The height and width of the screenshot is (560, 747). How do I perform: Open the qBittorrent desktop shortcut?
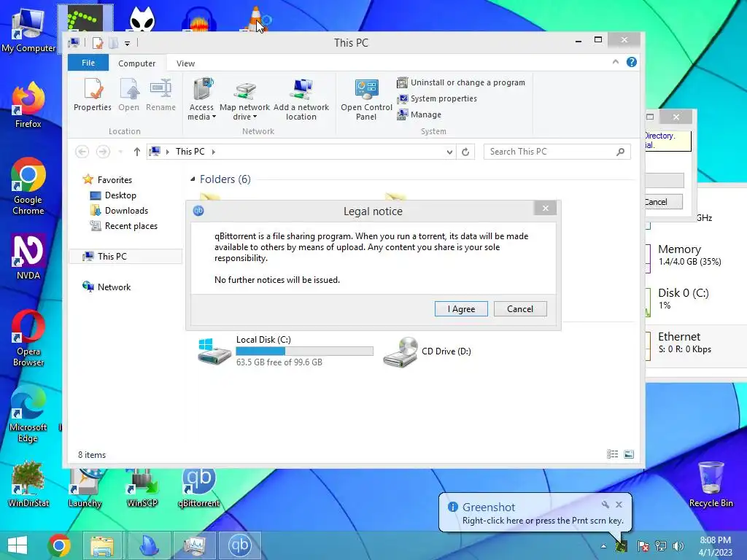pos(198,488)
